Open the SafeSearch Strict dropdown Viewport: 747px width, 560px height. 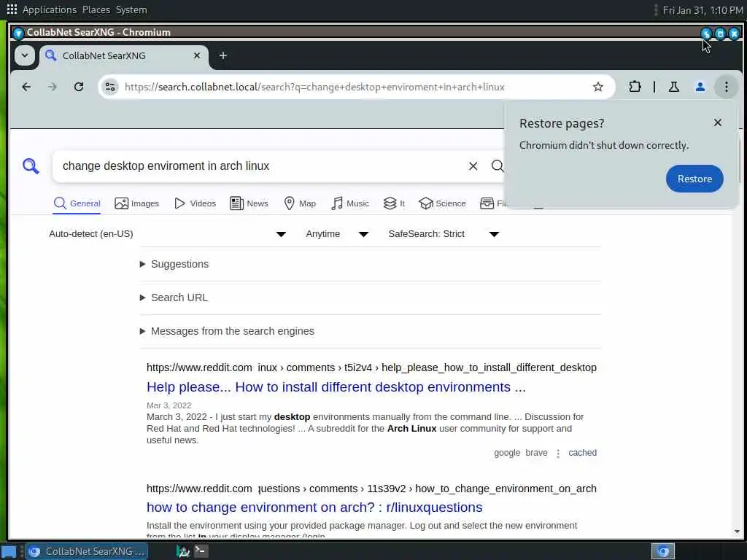[x=444, y=234]
